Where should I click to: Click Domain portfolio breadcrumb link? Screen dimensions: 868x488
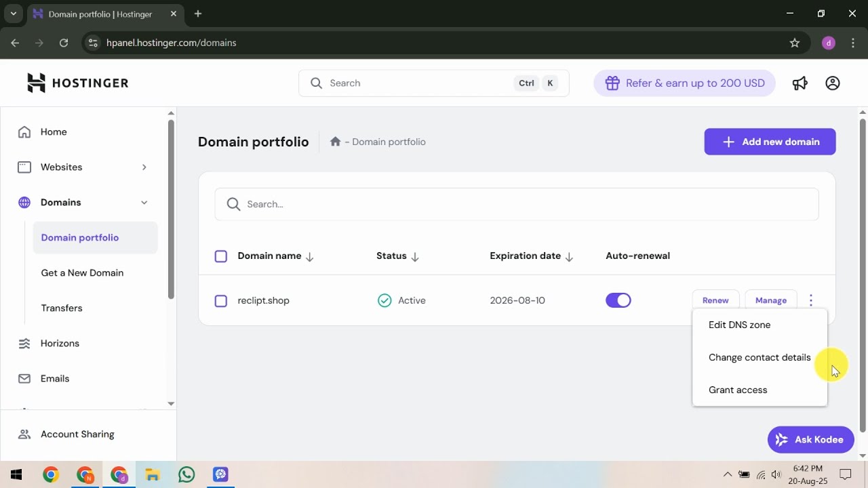pos(389,142)
